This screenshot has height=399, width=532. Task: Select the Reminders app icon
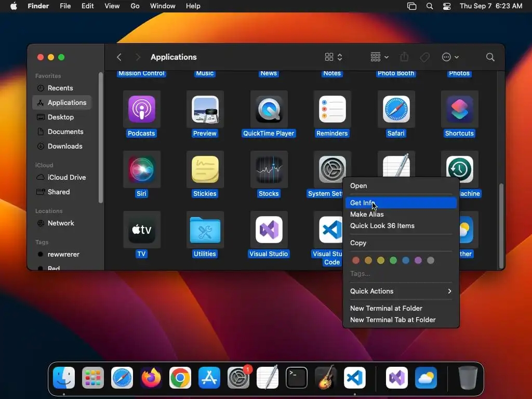332,109
